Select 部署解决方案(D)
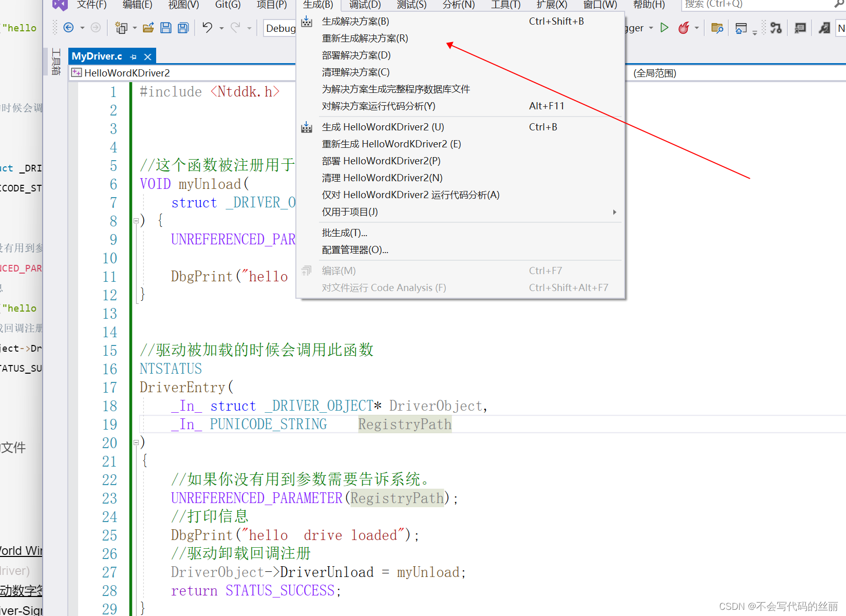The height and width of the screenshot is (616, 846). 461,55
